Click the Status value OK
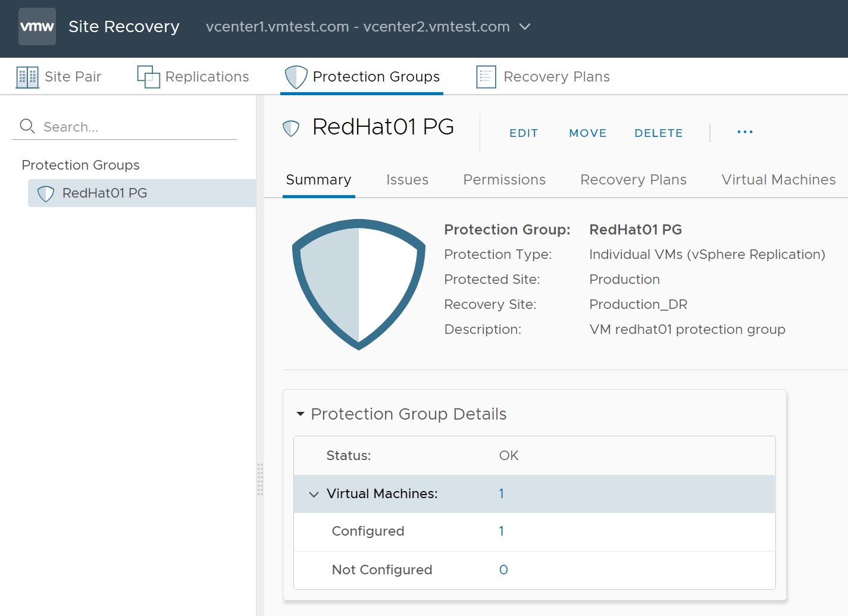 coord(509,456)
